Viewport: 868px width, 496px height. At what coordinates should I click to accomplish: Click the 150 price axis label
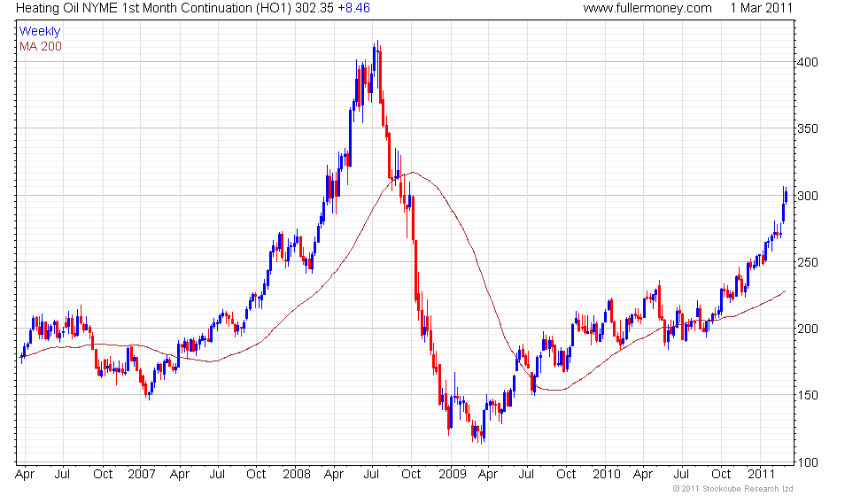point(806,396)
